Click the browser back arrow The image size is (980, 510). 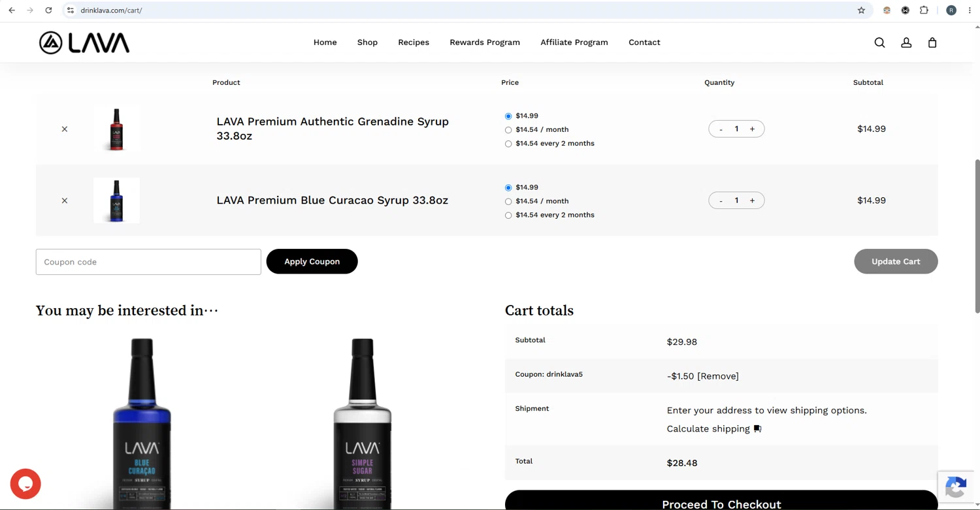point(12,10)
